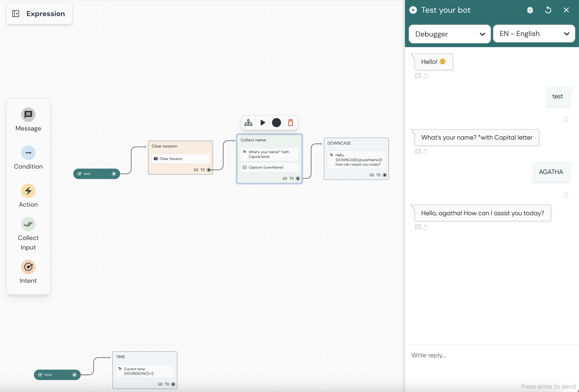Choose the Collect Input icon
Screen dimensions: 579x392
28,224
